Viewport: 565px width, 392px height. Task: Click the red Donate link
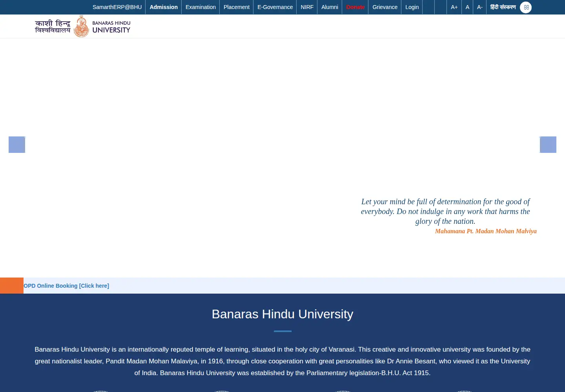tap(355, 7)
